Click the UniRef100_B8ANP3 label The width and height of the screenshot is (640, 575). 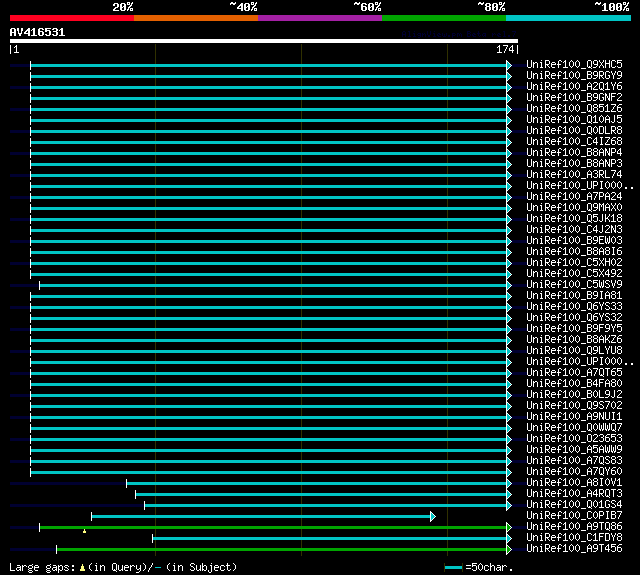(574, 164)
